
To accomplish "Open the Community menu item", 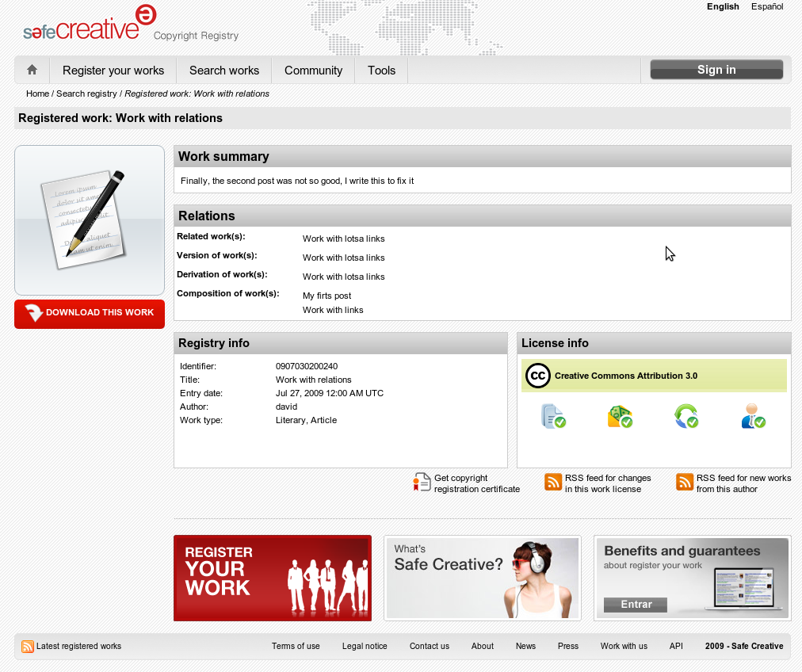I will 313,71.
